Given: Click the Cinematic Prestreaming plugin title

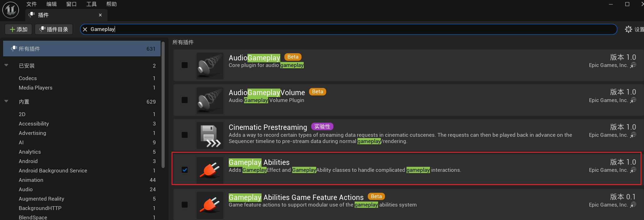Looking at the screenshot, I should coord(268,127).
